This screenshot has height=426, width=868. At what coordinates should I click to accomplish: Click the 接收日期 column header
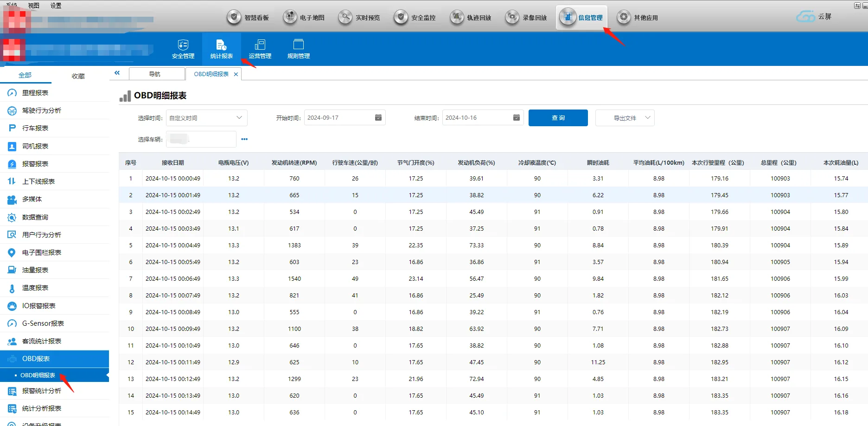tap(173, 163)
